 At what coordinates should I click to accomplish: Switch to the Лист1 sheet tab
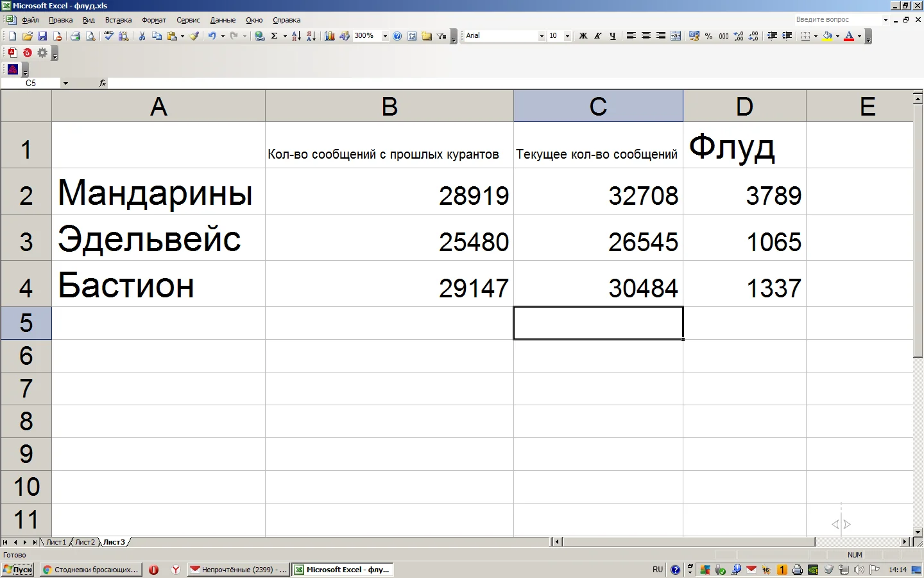click(56, 542)
